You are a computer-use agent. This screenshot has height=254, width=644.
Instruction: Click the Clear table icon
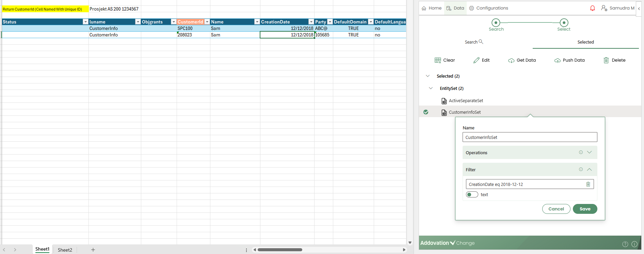click(438, 60)
